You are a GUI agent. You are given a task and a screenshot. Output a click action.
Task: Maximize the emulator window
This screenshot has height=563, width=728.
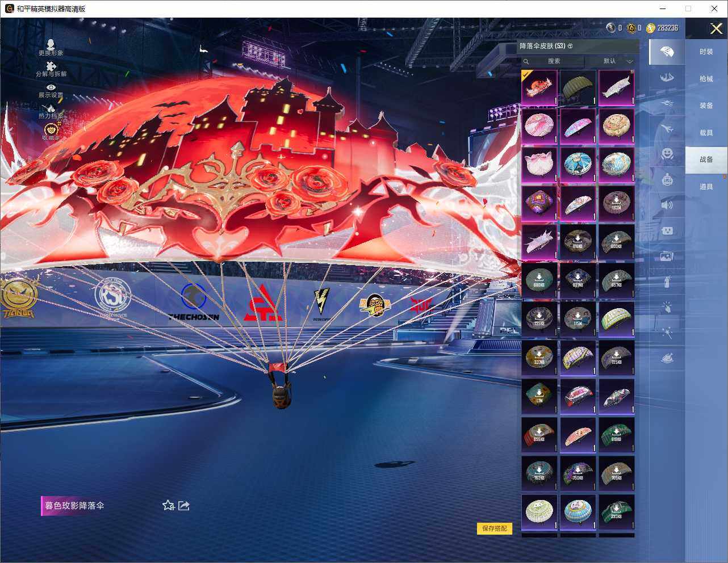pyautogui.click(x=688, y=9)
